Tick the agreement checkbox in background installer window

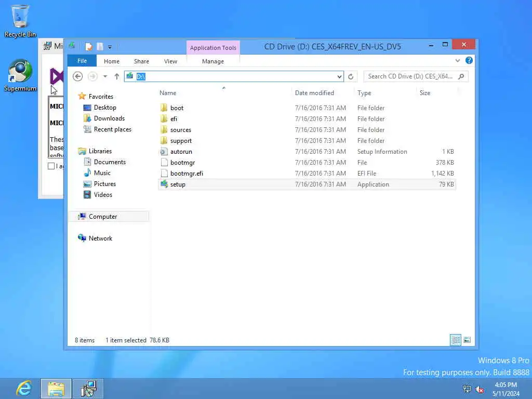point(51,166)
